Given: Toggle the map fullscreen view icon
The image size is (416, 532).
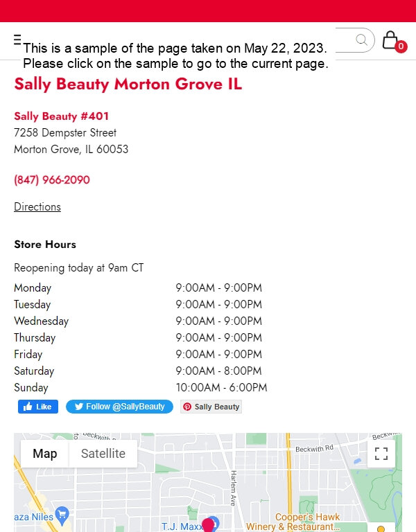Looking at the screenshot, I should (381, 454).
